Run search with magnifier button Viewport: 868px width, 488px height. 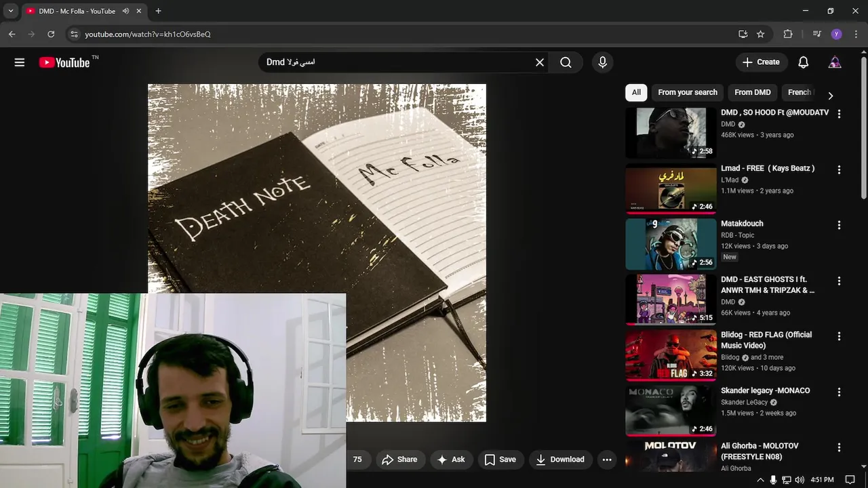566,62
